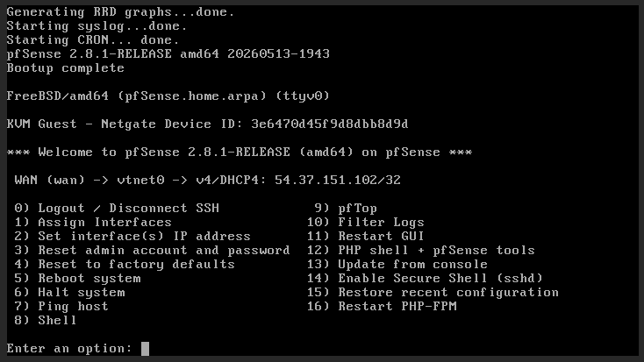The image size is (644, 362).
Task: Select Restore recent configuration option
Action: coord(433,292)
